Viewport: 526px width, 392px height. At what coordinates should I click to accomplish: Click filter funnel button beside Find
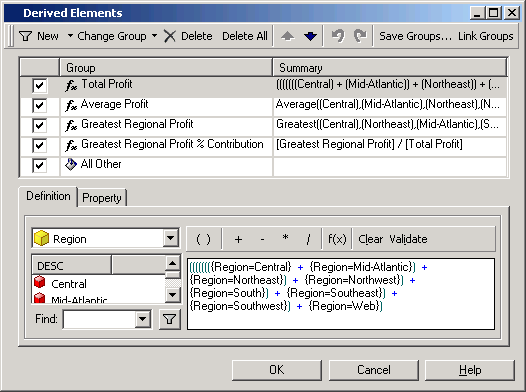click(170, 319)
